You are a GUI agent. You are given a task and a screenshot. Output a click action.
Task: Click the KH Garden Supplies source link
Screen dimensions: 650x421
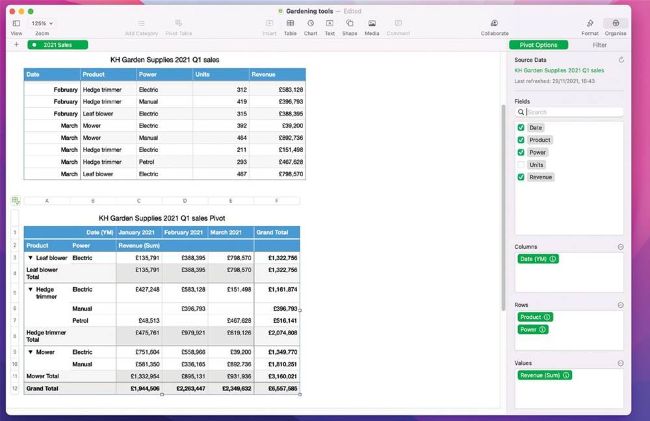[559, 70]
